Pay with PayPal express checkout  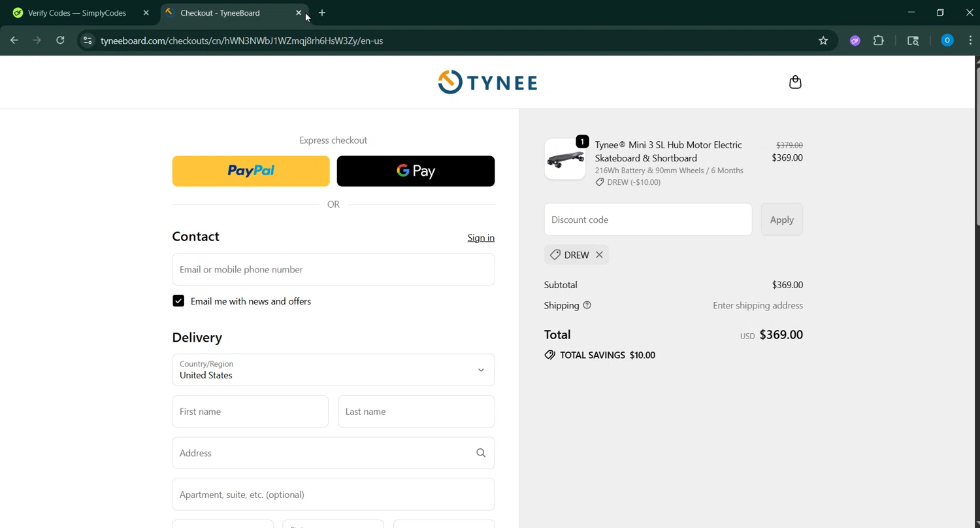pyautogui.click(x=251, y=171)
